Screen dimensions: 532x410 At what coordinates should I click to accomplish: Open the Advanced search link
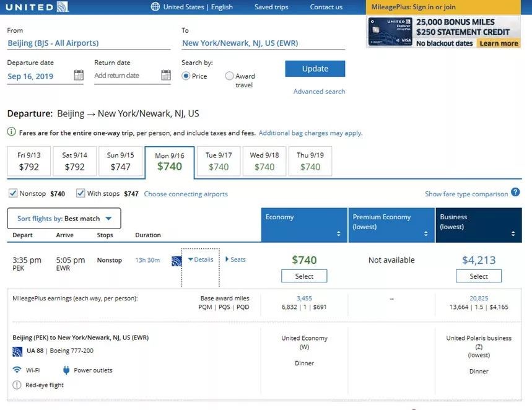click(x=319, y=92)
